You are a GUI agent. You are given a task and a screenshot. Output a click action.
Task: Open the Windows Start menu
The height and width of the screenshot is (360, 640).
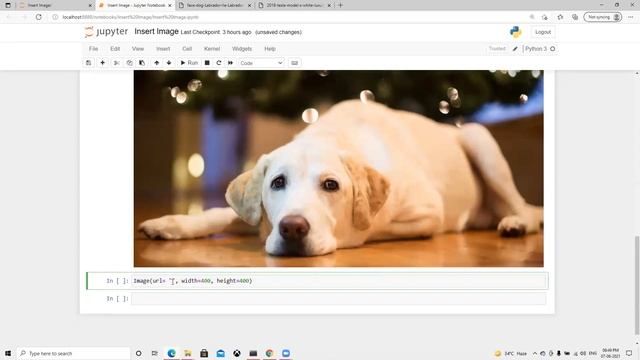coord(8,353)
